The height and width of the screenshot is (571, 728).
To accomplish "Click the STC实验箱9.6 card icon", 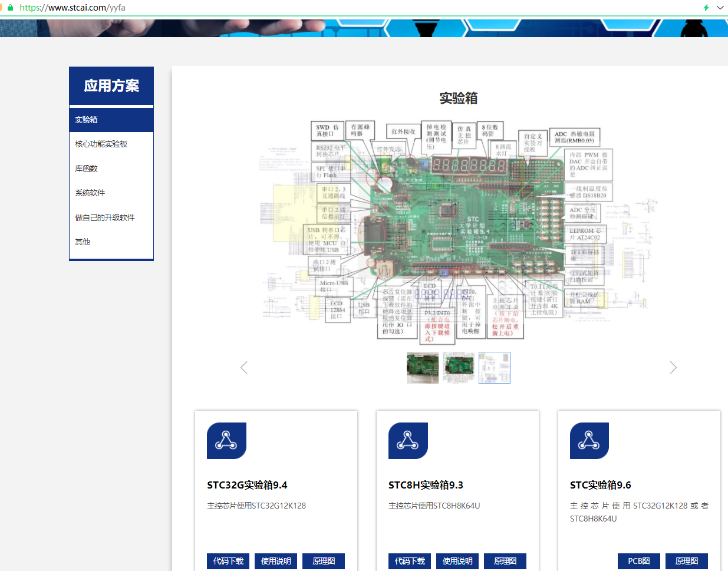I will (589, 441).
